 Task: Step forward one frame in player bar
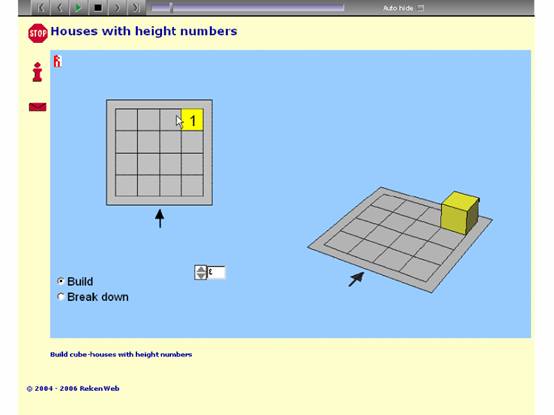click(x=117, y=8)
